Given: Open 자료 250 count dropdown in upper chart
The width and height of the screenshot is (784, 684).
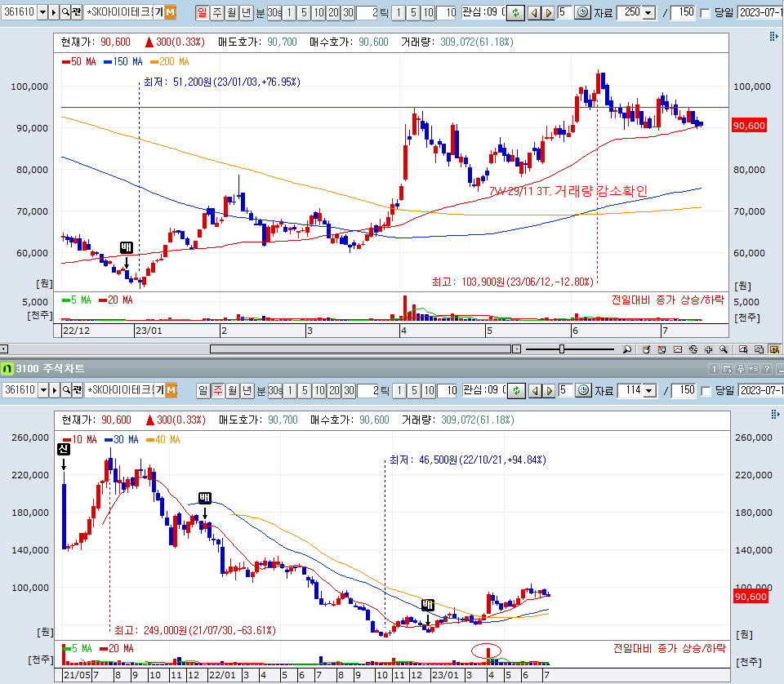Looking at the screenshot, I should [x=649, y=12].
